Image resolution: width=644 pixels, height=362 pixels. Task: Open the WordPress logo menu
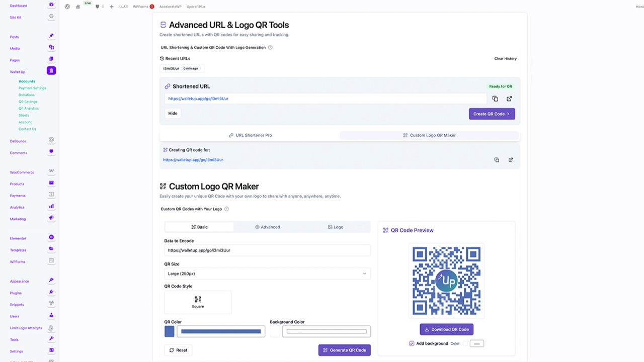click(67, 7)
